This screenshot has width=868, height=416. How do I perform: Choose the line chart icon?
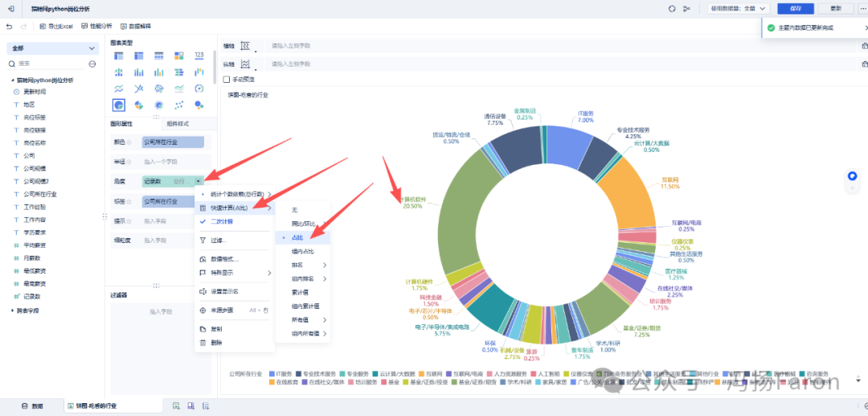tap(139, 88)
